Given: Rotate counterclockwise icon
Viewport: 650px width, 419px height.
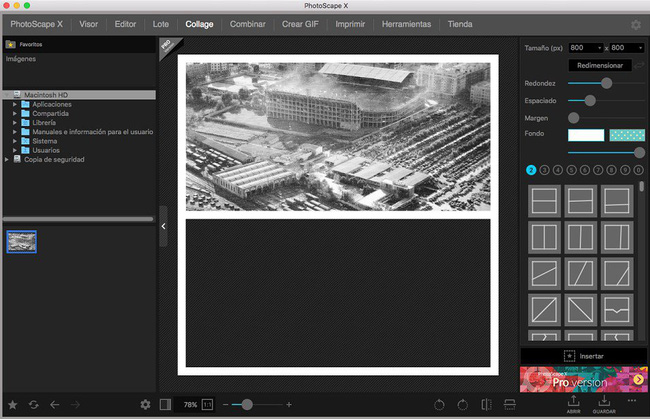Looking at the screenshot, I should coord(439,404).
